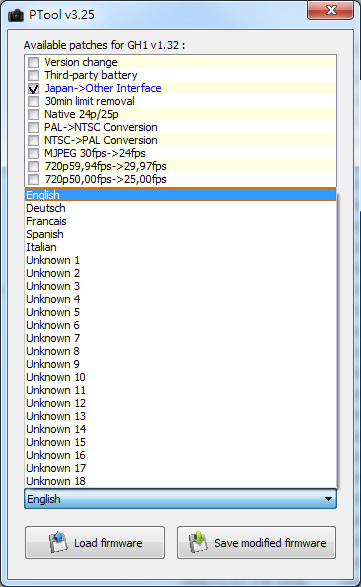Pick Spanish in the language list
This screenshot has width=361, height=587.
coord(180,234)
